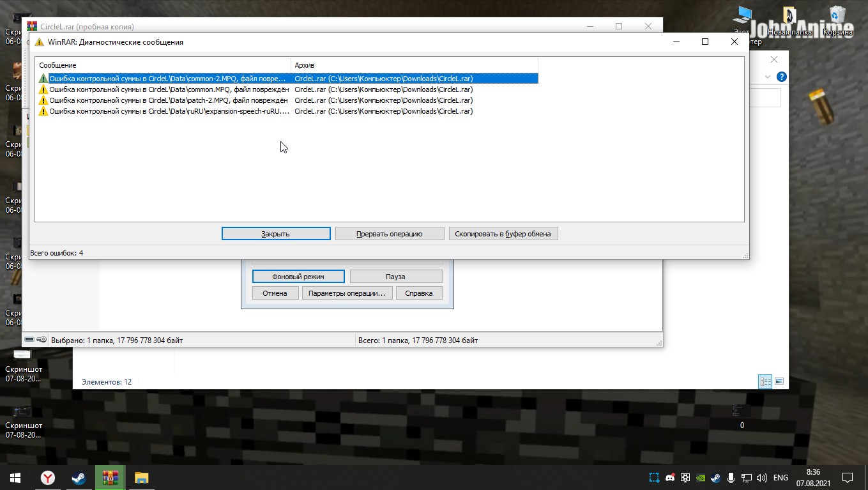Open the NVIDIA tray icon
Image resolution: width=868 pixels, height=490 pixels.
701,478
